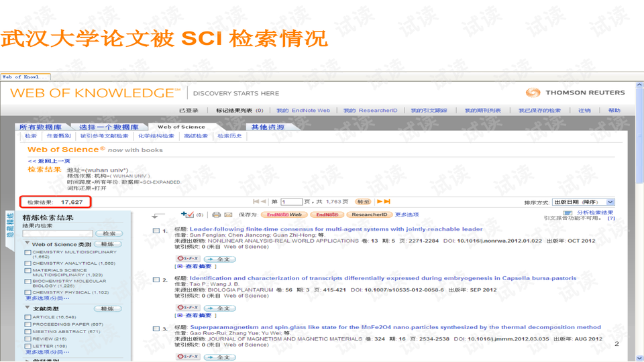Save to ResearcherID button
The image size is (644, 362).
[x=369, y=215]
